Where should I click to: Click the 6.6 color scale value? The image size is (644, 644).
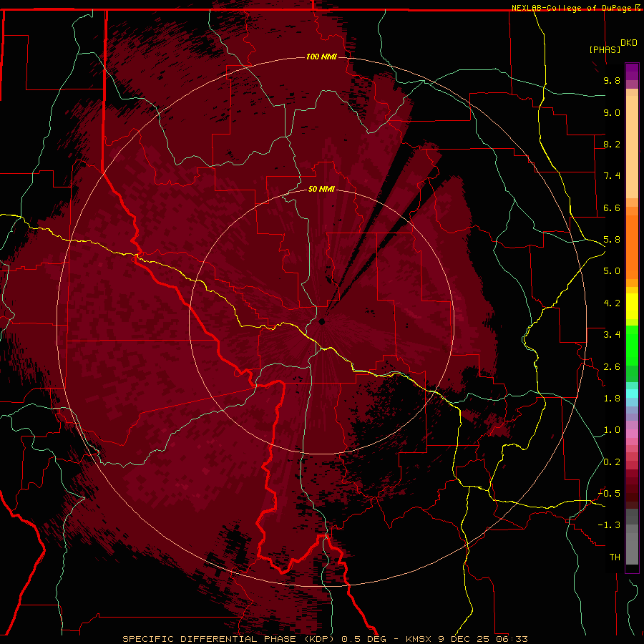(612, 208)
